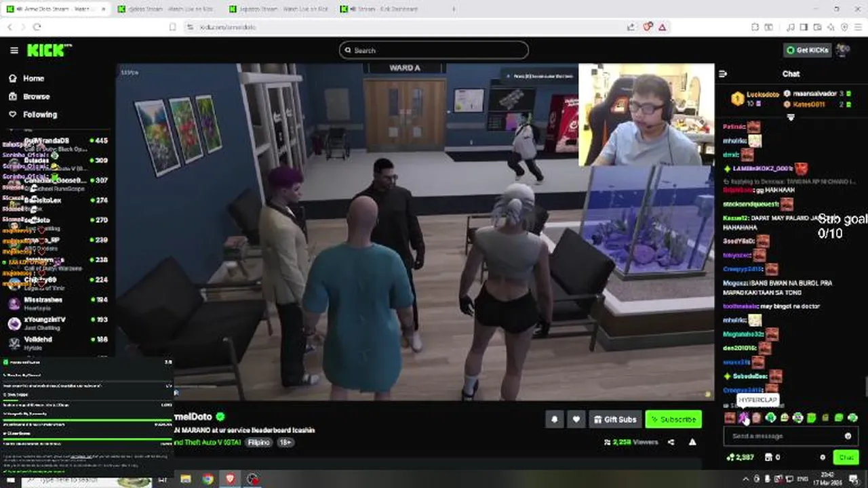Click the green Chat send button
The width and height of the screenshot is (868, 488).
pyautogui.click(x=846, y=457)
